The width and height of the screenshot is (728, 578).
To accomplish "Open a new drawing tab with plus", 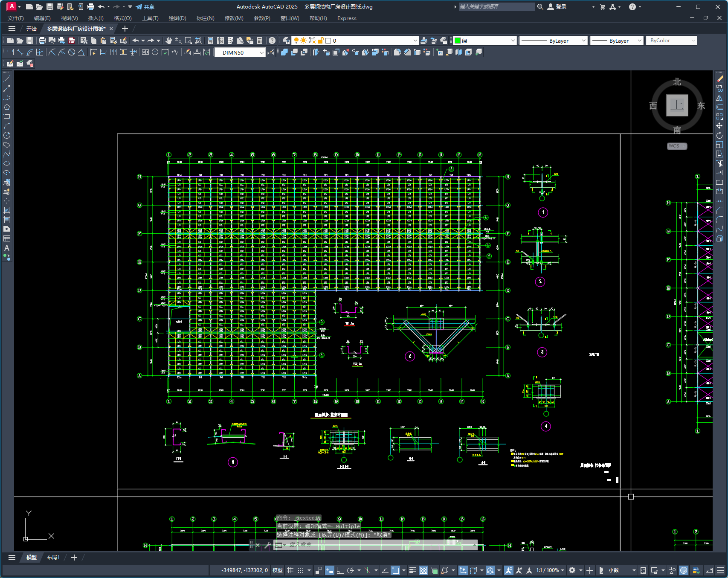I will point(125,29).
